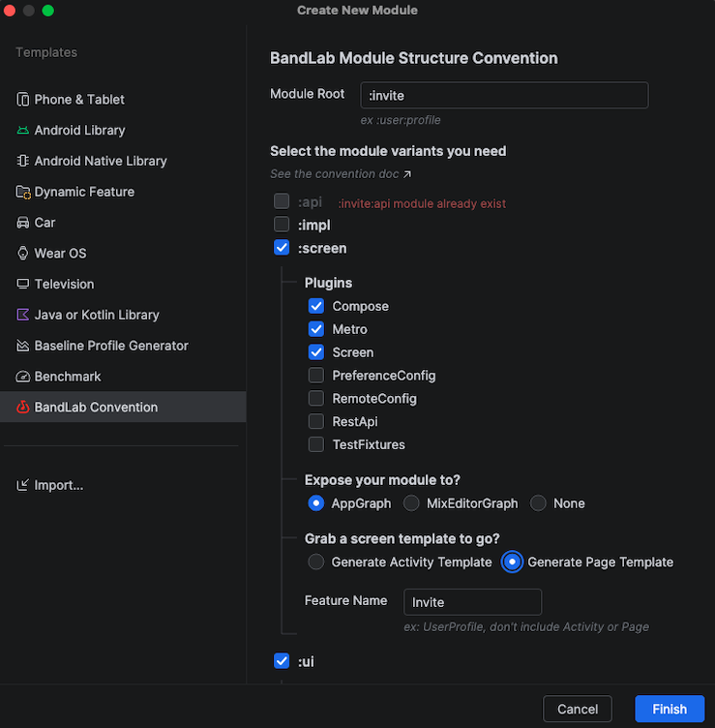Enable the :impl module variant checkbox
Viewport: 715px width, 728px height.
click(x=282, y=225)
